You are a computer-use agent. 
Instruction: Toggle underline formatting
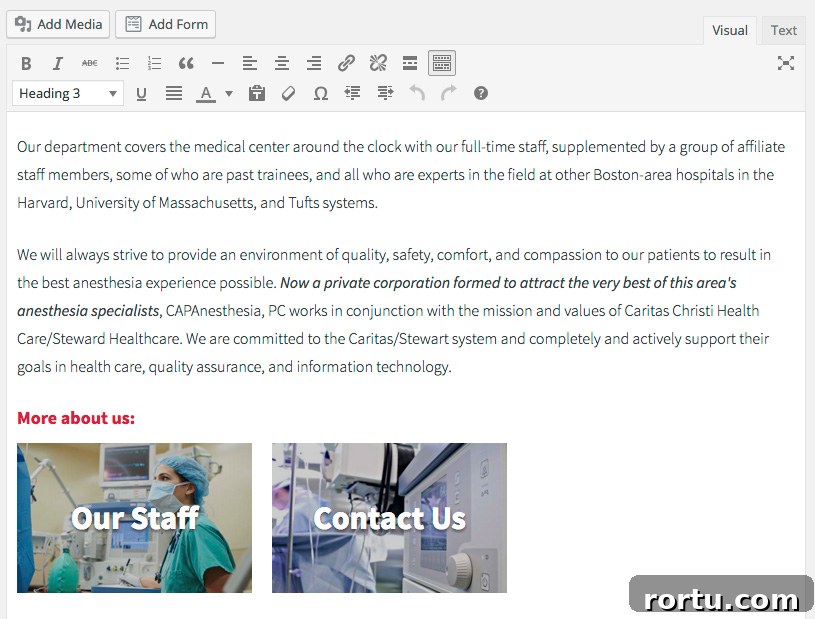141,94
